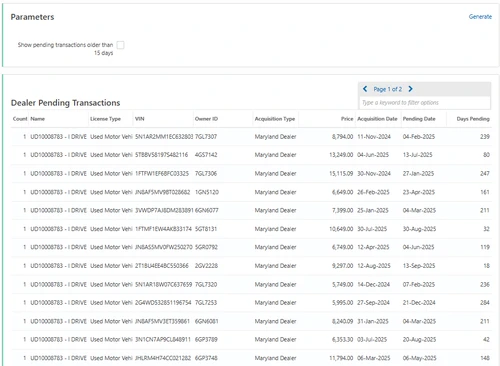Select price 13,249.00
Screen dimensions: 500x366
(x=341, y=155)
